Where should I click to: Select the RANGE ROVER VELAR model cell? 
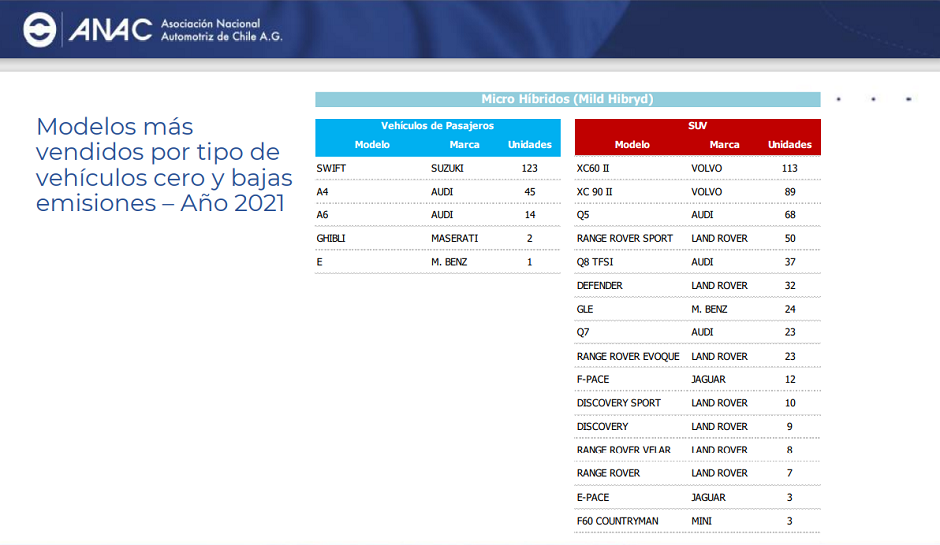click(623, 450)
